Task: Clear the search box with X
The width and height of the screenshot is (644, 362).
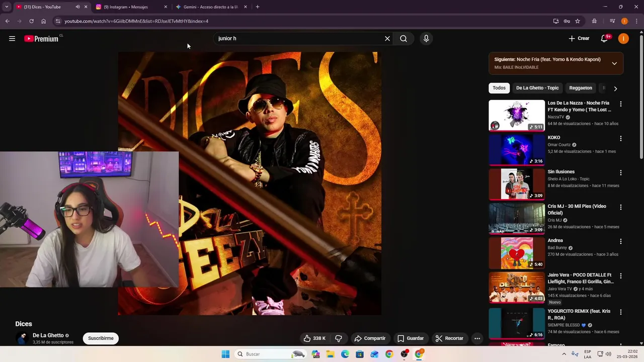Action: pos(387,39)
